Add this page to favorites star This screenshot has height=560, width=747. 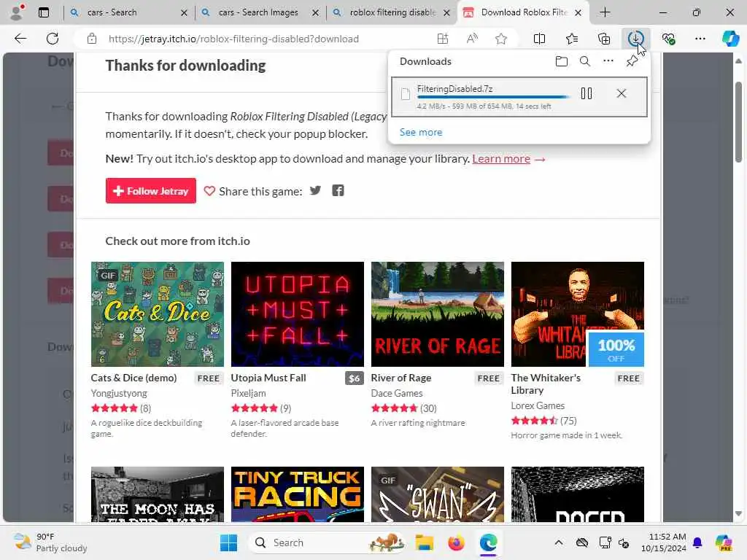pos(500,39)
